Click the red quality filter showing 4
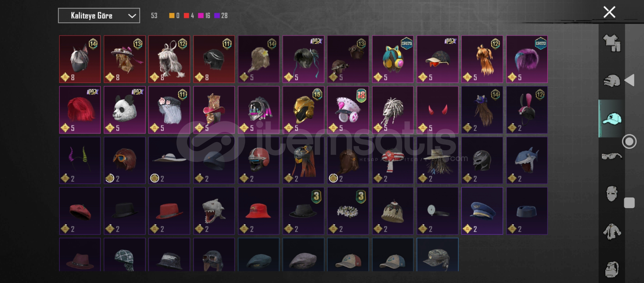The image size is (644, 283). click(189, 16)
